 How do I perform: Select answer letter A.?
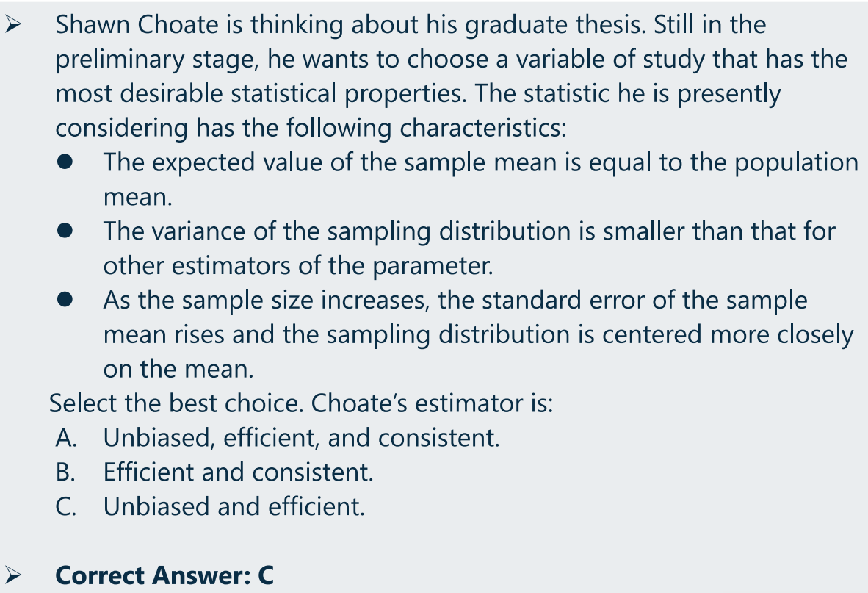[x=66, y=437]
